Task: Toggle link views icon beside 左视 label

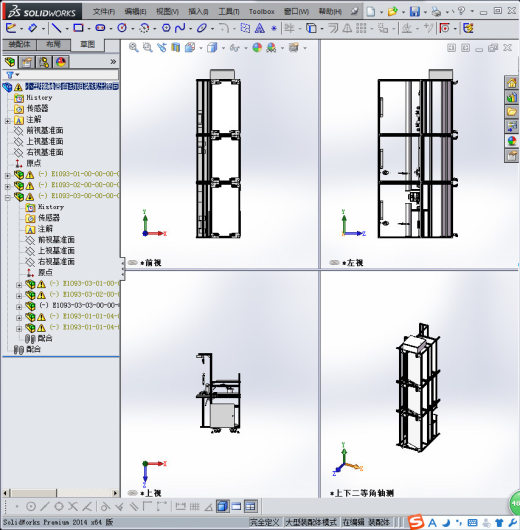Action: pyautogui.click(x=334, y=263)
